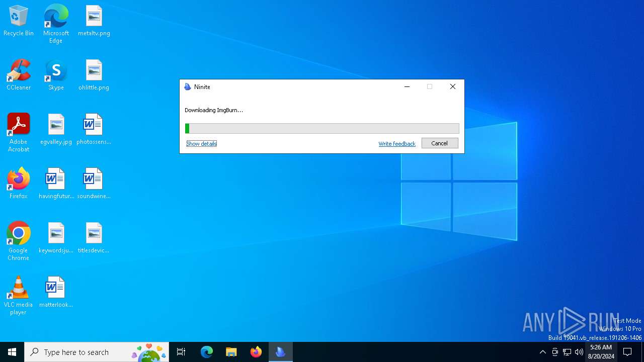
Task: Select the havingfutur Word document
Action: click(56, 184)
